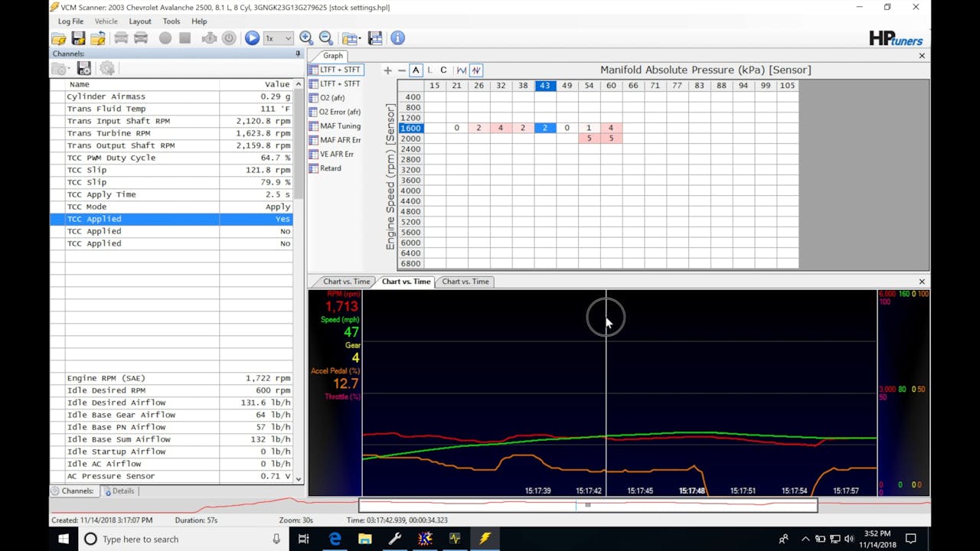Screen dimensions: 980x551
Task: Toggle the A display mode button
Action: [416, 70]
